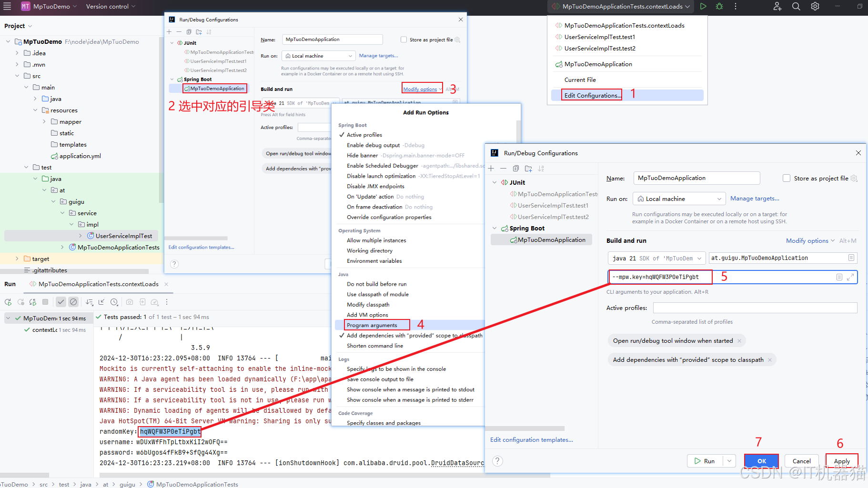Open the More Actions vertical dots menu
The width and height of the screenshot is (868, 488).
(x=736, y=6)
